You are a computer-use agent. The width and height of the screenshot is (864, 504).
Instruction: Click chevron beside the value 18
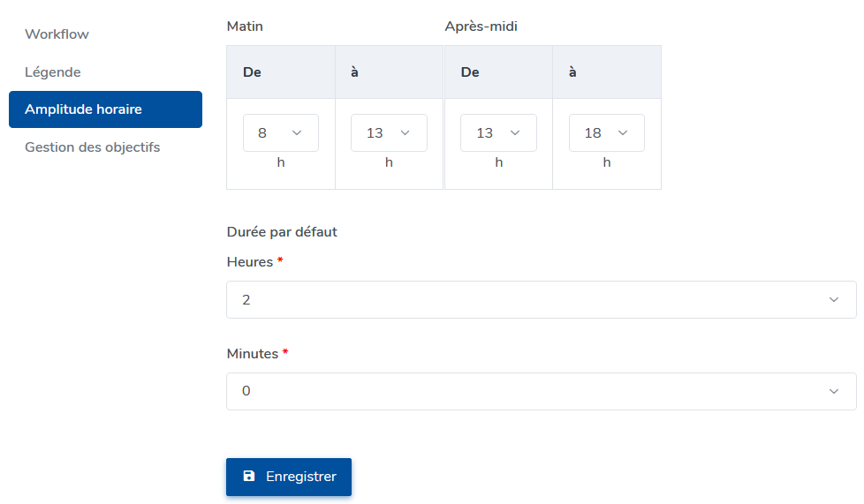(623, 133)
